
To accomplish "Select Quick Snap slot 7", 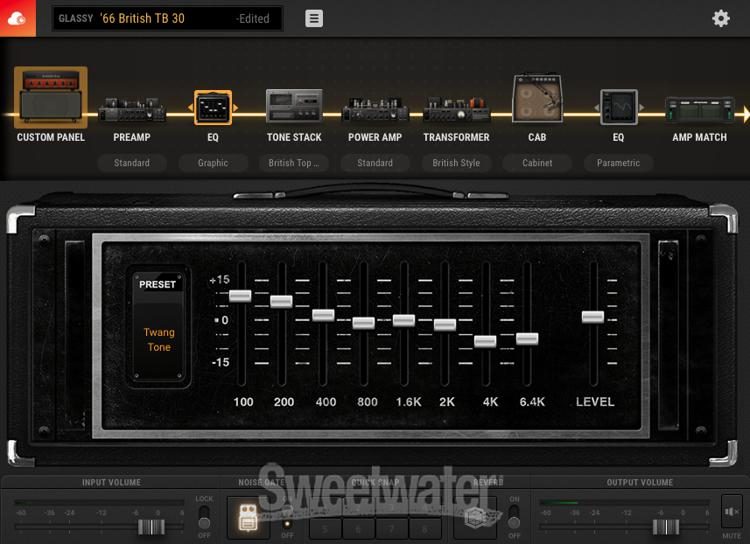I will (x=391, y=529).
